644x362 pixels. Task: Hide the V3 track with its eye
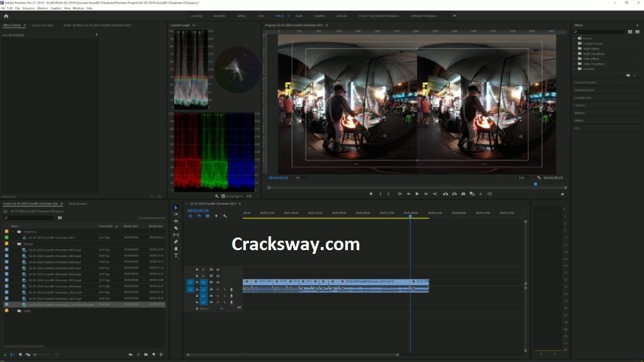(x=218, y=270)
